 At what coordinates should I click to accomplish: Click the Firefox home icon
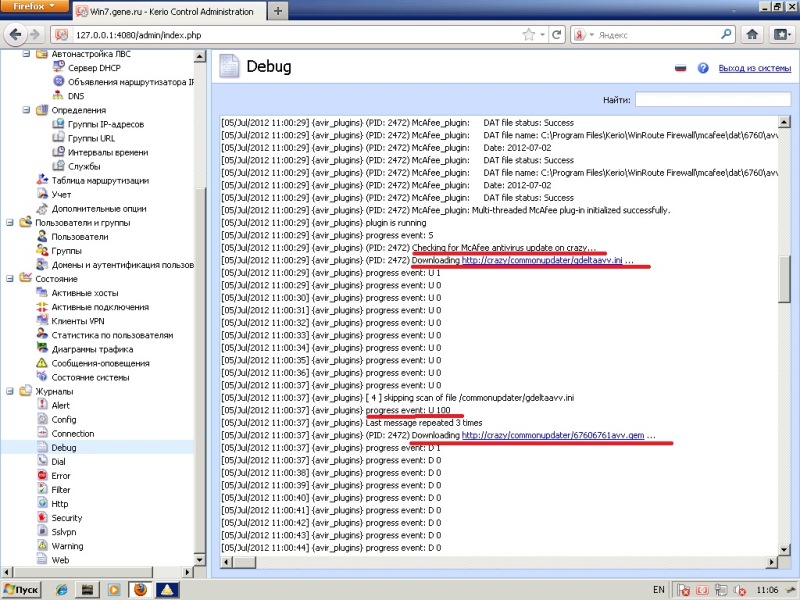(x=752, y=34)
